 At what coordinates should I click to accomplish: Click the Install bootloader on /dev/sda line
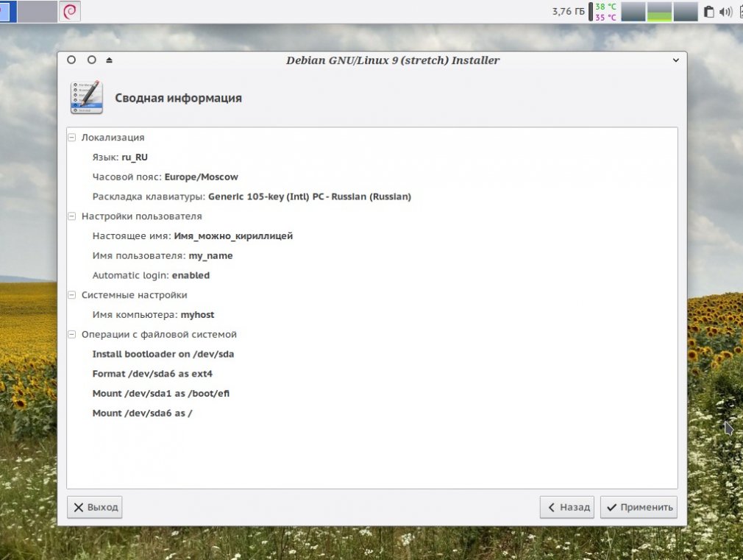(163, 354)
